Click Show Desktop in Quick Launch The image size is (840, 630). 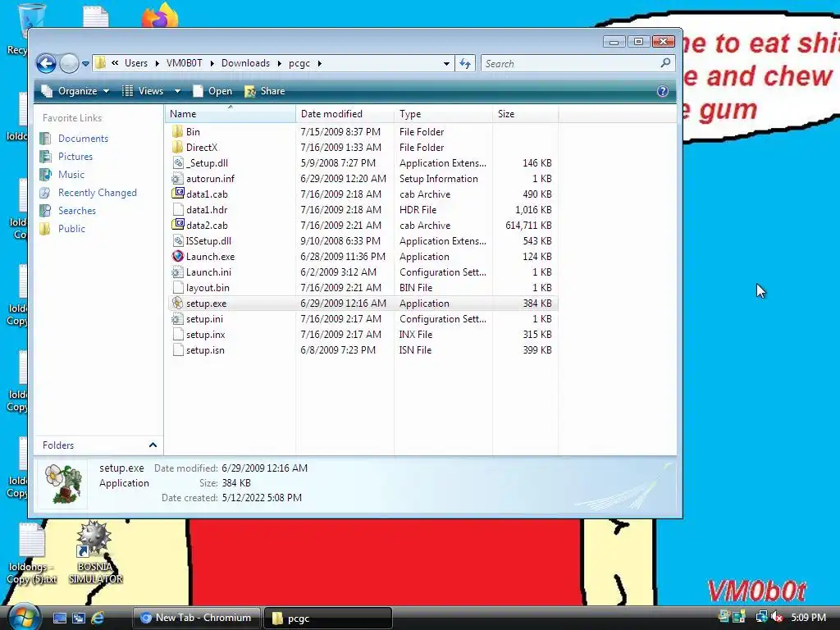pos(59,619)
